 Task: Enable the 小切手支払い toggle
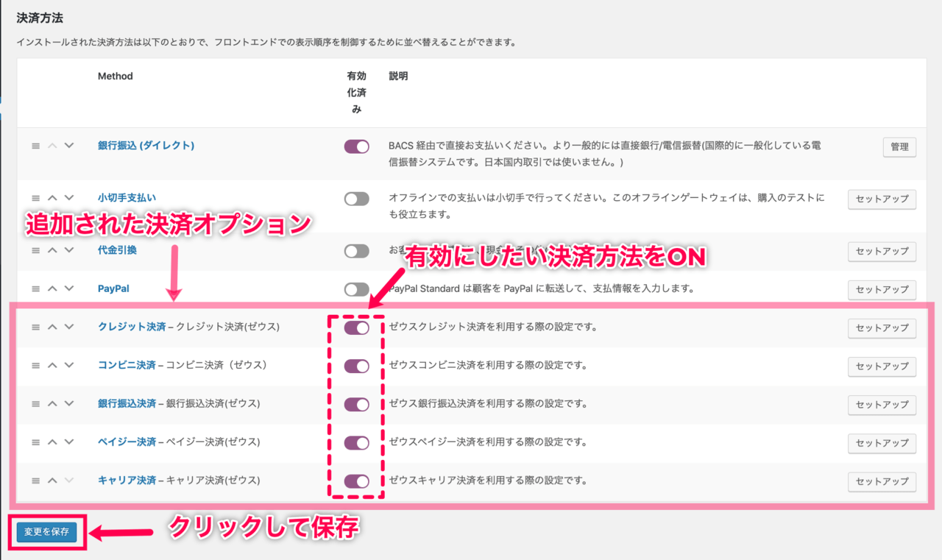356,199
